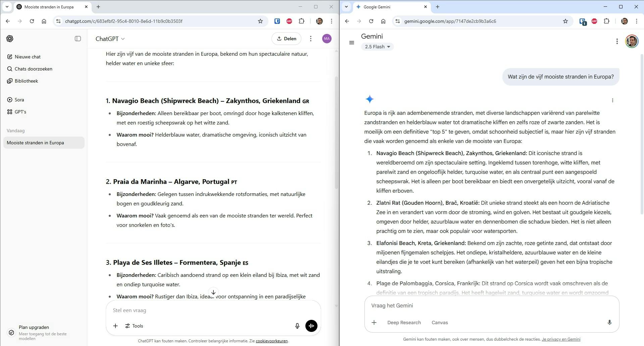Go back in the ChatGPT browser window
This screenshot has width=644, height=346.
pyautogui.click(x=8, y=21)
